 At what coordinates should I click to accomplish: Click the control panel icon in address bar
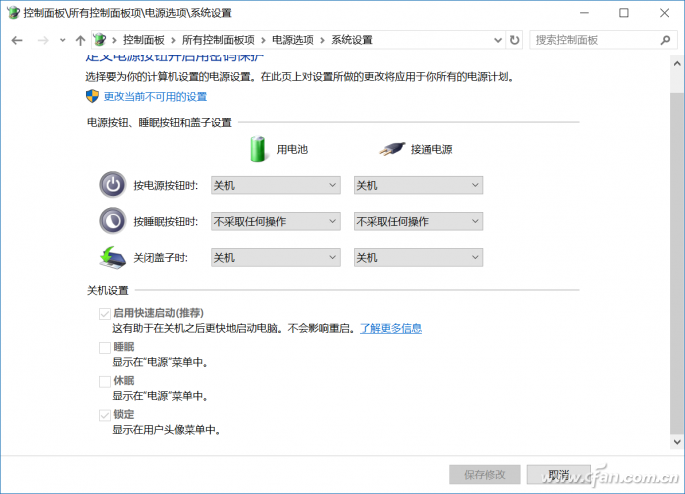click(x=100, y=40)
